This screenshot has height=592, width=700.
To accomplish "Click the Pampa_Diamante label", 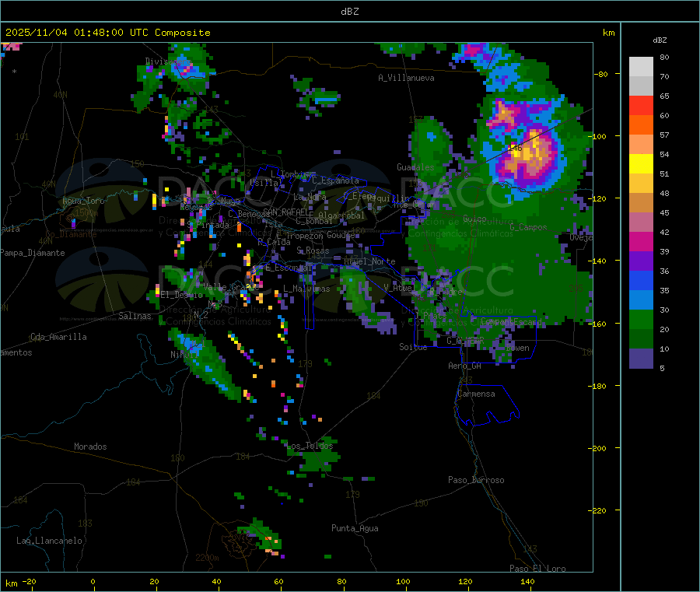I will pyautogui.click(x=33, y=253).
